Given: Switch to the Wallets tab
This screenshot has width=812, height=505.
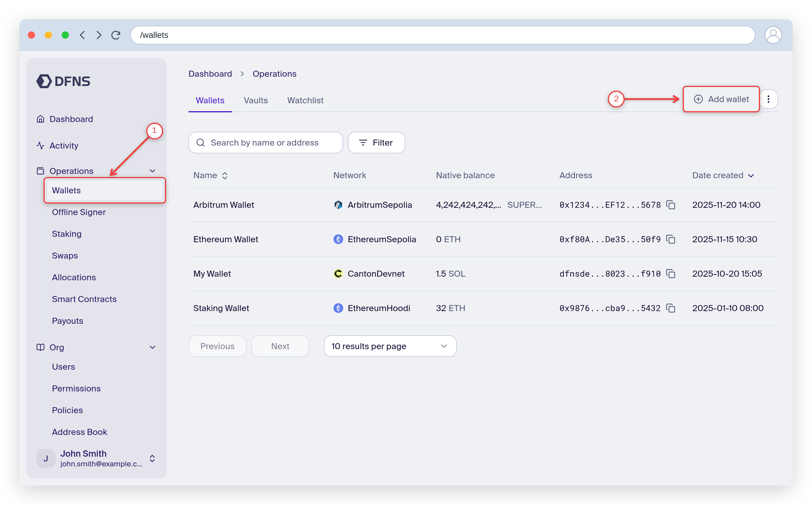Looking at the screenshot, I should [210, 100].
